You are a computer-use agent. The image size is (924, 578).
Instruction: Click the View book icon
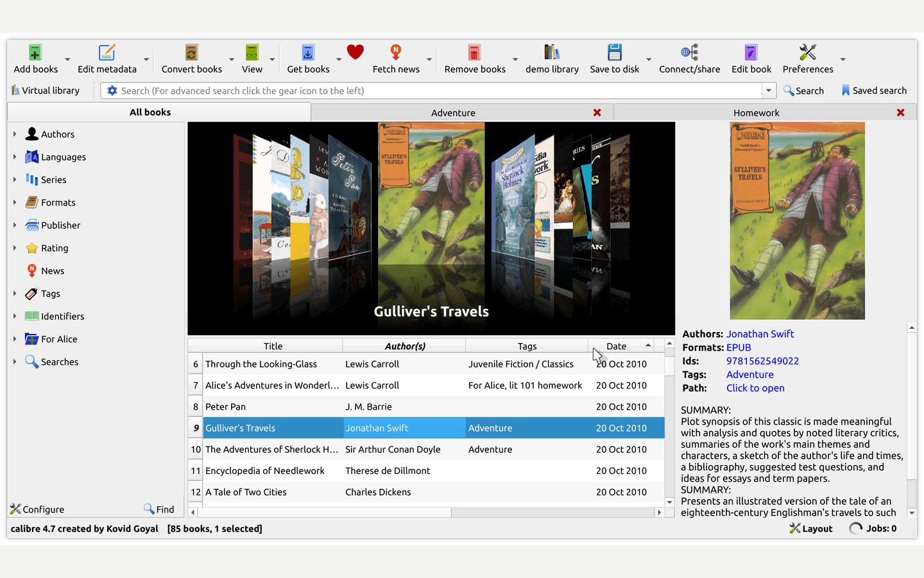(x=252, y=53)
